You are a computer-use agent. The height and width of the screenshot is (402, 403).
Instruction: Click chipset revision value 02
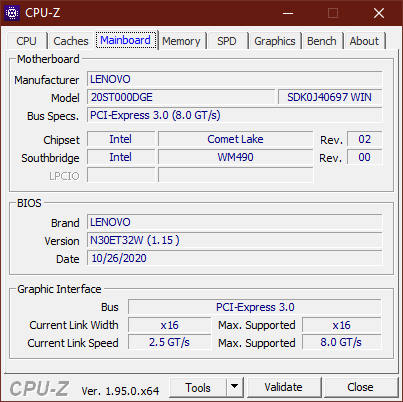tap(365, 139)
